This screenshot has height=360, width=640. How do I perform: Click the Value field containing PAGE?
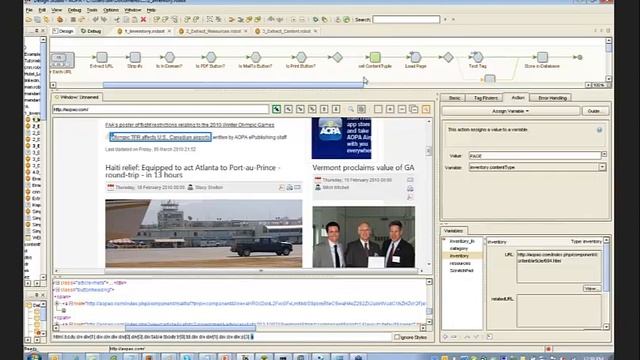[535, 156]
